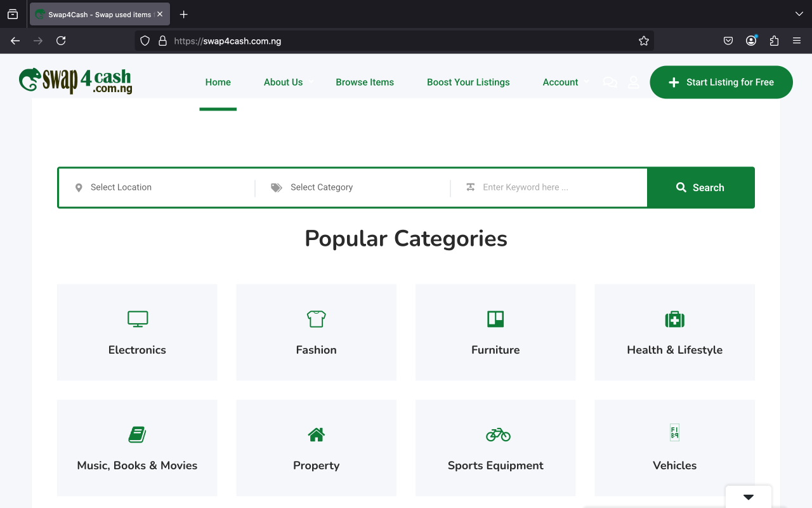Viewport: 812px width, 508px height.
Task: Expand the down-arrow widget at bottom right
Action: (749, 497)
